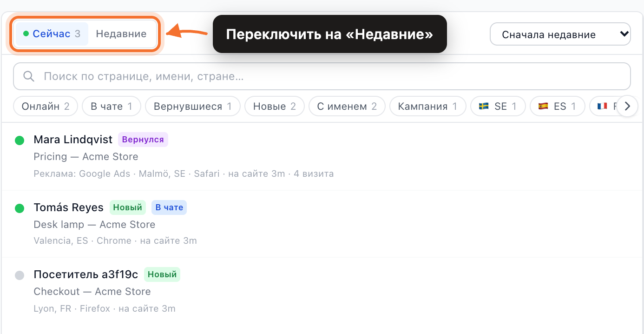Switch to the «Недавние» tab
Viewport: 644px width, 334px height.
pyautogui.click(x=121, y=34)
